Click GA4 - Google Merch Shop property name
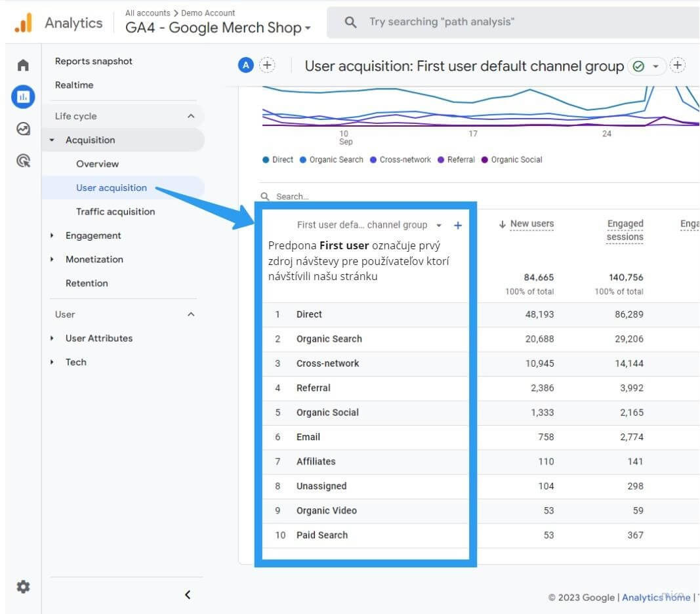Image resolution: width=700 pixels, height=614 pixels. click(213, 28)
